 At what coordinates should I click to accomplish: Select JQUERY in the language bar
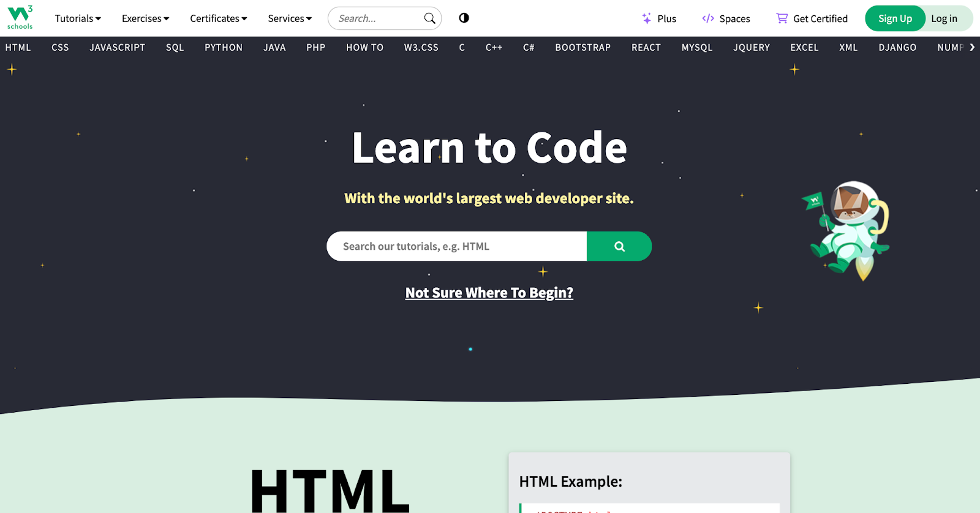(752, 47)
